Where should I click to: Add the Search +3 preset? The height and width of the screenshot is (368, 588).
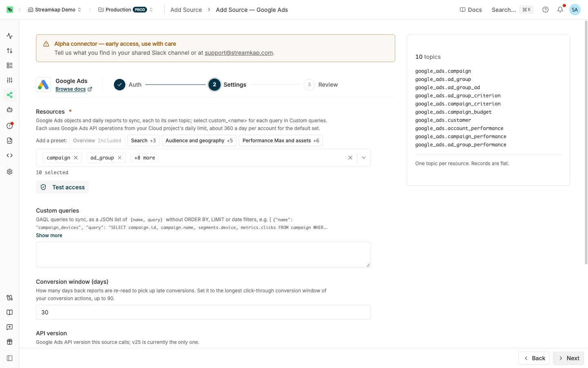(x=143, y=141)
